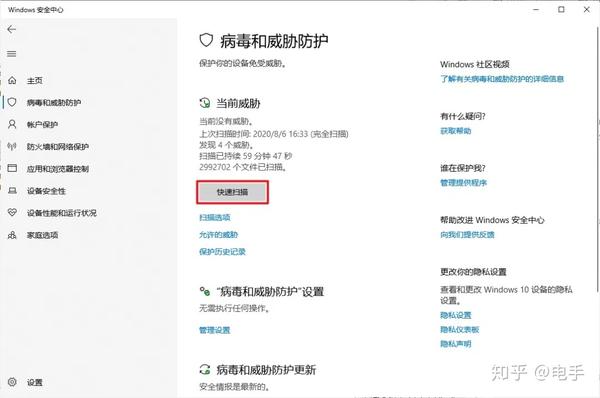
Task: Open the 允许的威胁 link
Action: coord(218,235)
